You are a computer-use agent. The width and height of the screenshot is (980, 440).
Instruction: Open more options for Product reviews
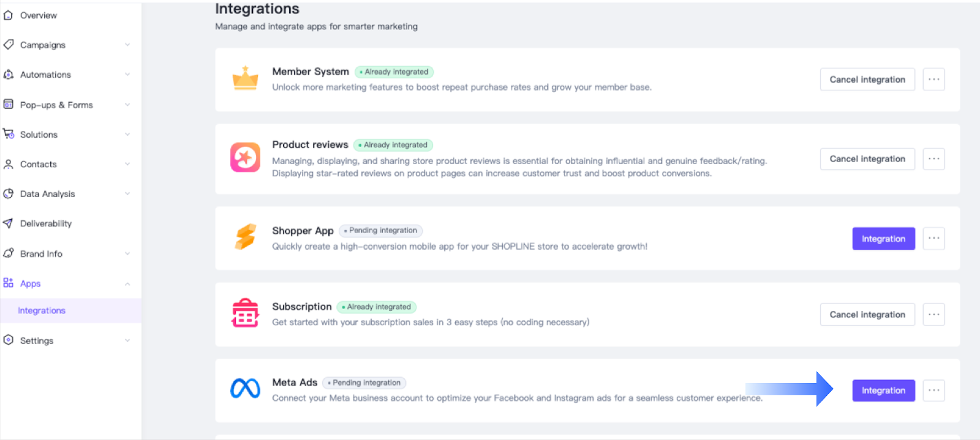pyautogui.click(x=933, y=159)
